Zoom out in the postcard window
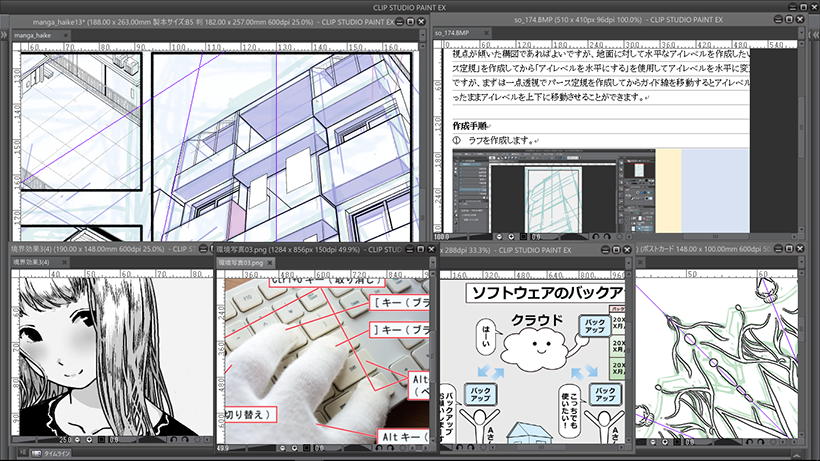Screen dimensions: 820x461 (x=653, y=442)
